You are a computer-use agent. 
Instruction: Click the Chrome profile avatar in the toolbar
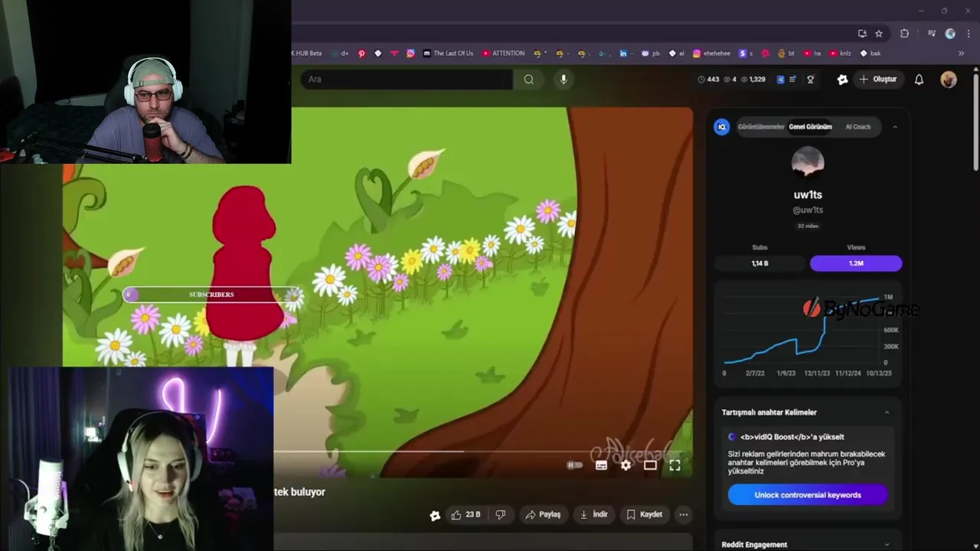coord(950,34)
